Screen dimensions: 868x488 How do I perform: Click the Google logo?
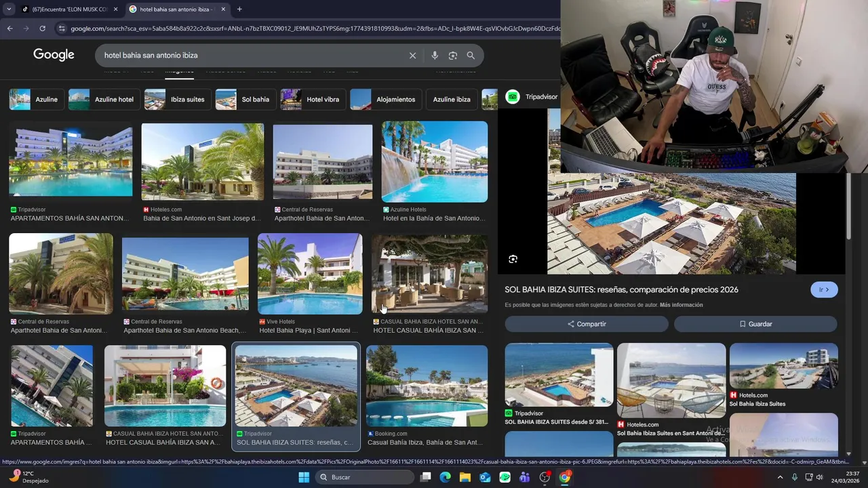[x=54, y=55]
